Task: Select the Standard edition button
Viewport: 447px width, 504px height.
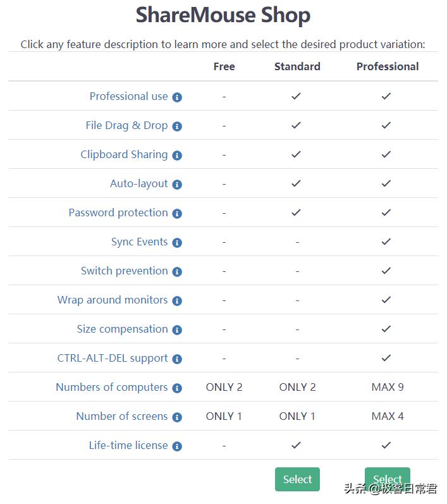Action: point(297,479)
